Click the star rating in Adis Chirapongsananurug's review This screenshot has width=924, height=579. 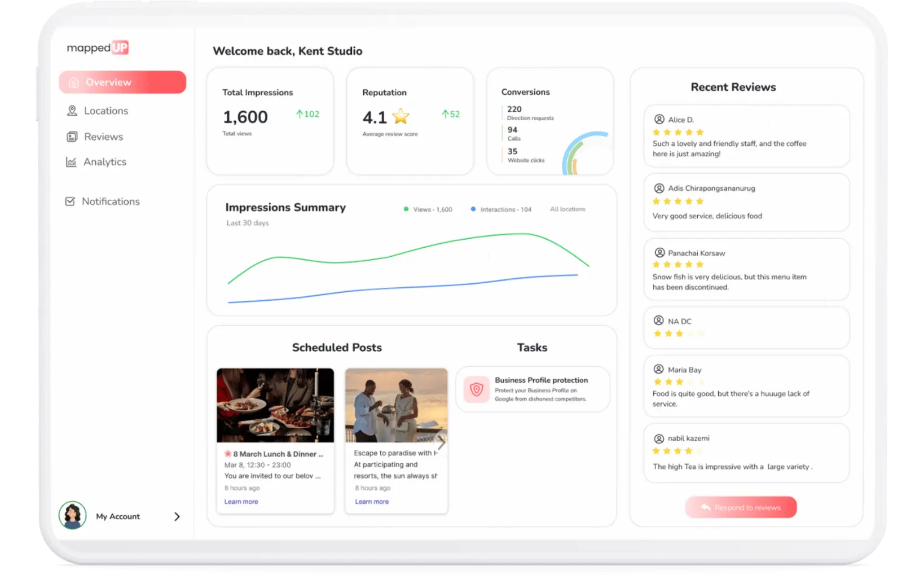click(x=678, y=201)
